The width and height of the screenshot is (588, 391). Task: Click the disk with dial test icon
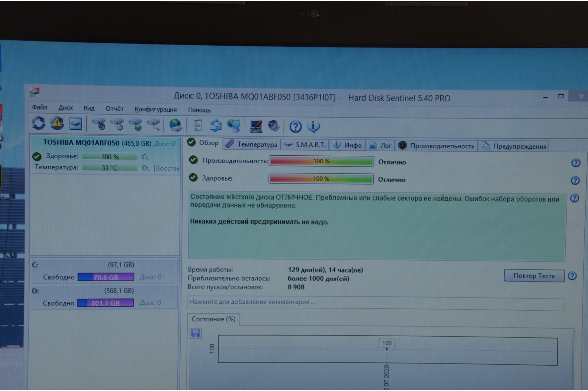point(98,125)
